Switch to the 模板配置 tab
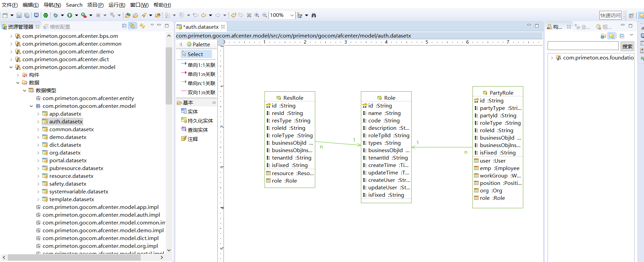Image resolution: width=644 pixels, height=262 pixels. pos(60,27)
